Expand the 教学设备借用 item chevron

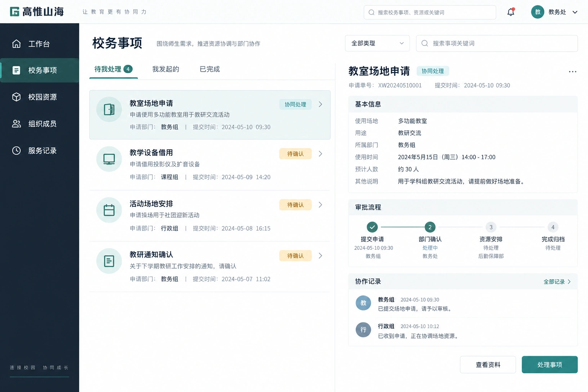point(320,154)
